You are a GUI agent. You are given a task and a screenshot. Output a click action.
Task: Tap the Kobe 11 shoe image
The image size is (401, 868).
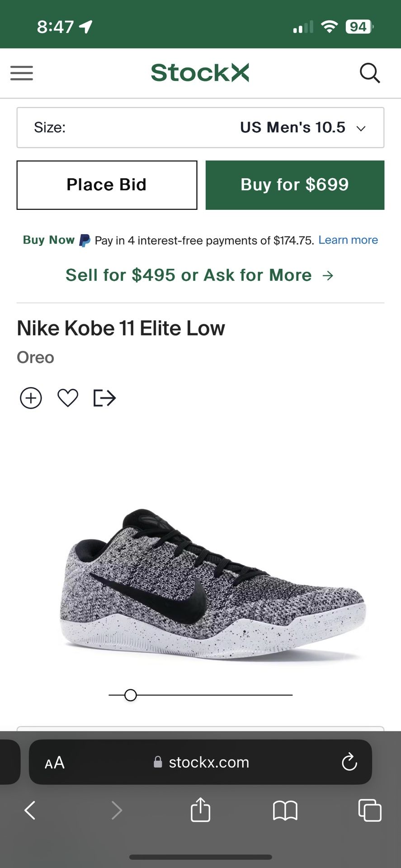click(212, 583)
